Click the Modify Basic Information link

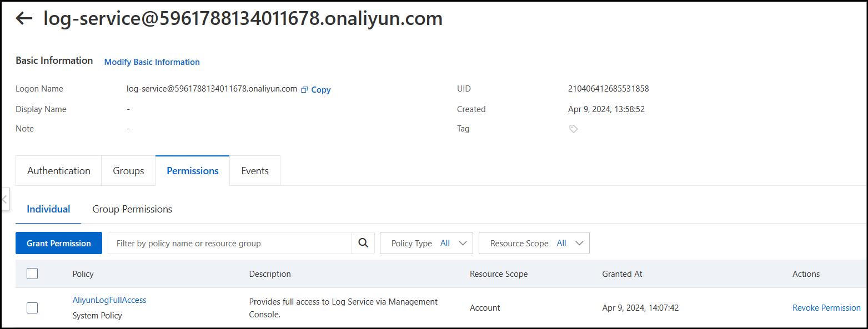152,62
